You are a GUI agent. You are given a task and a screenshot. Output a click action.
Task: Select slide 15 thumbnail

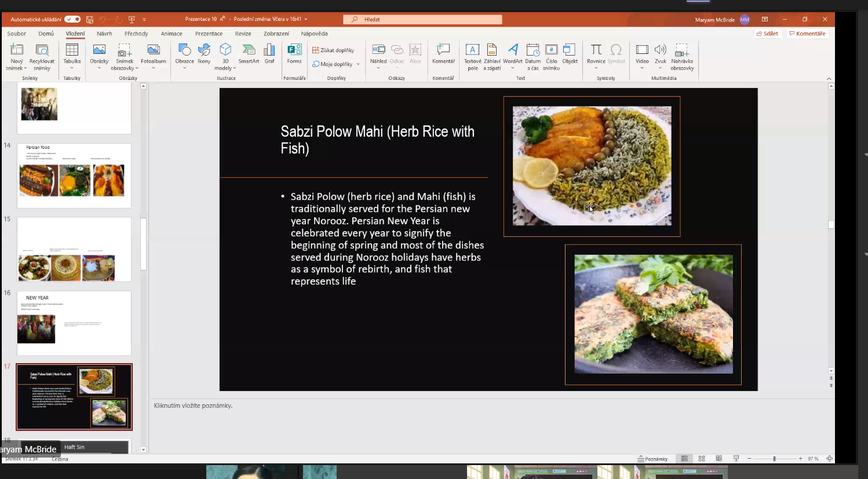click(x=74, y=250)
